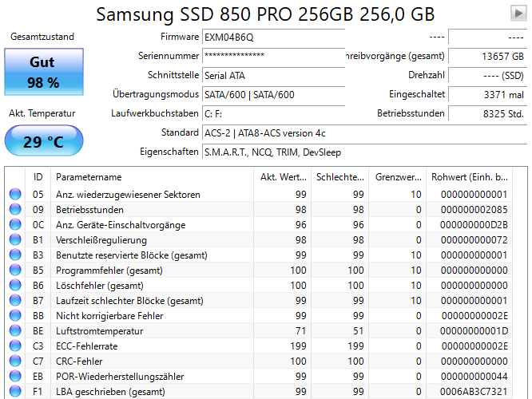Click the ID column header

coord(38,177)
